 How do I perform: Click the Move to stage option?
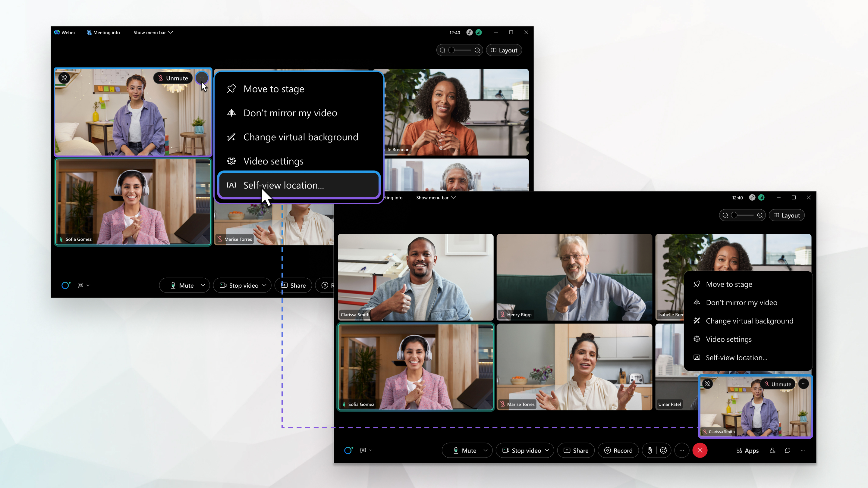(x=274, y=88)
